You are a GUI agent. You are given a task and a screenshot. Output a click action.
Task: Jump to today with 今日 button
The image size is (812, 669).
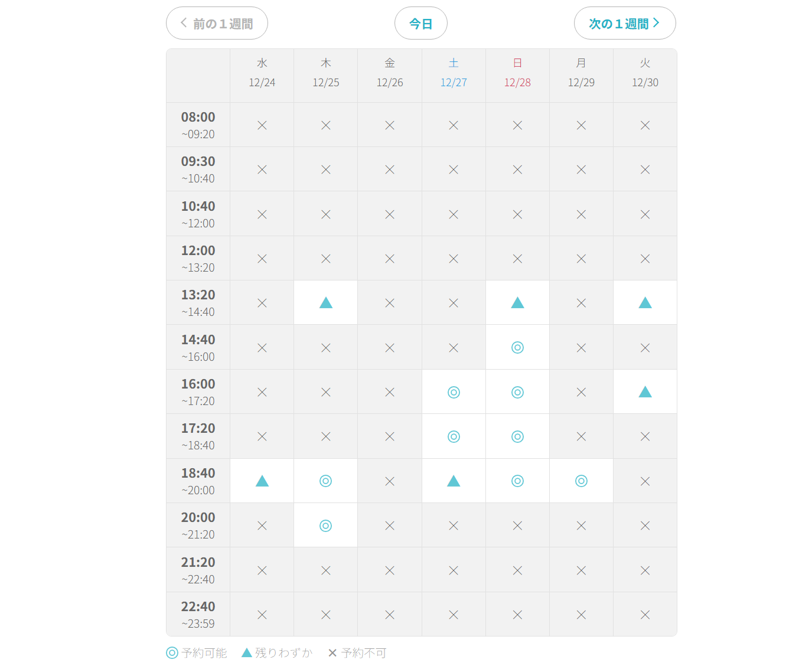click(420, 24)
